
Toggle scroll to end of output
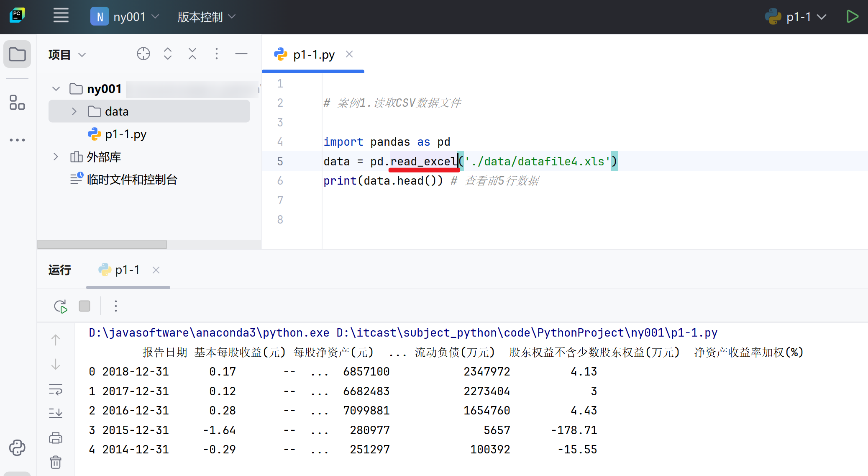[56, 414]
